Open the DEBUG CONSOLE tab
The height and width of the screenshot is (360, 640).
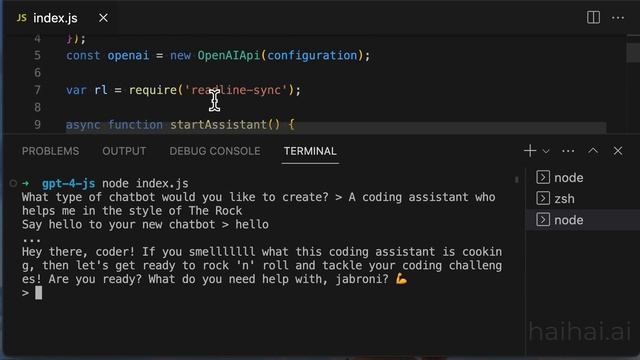215,151
